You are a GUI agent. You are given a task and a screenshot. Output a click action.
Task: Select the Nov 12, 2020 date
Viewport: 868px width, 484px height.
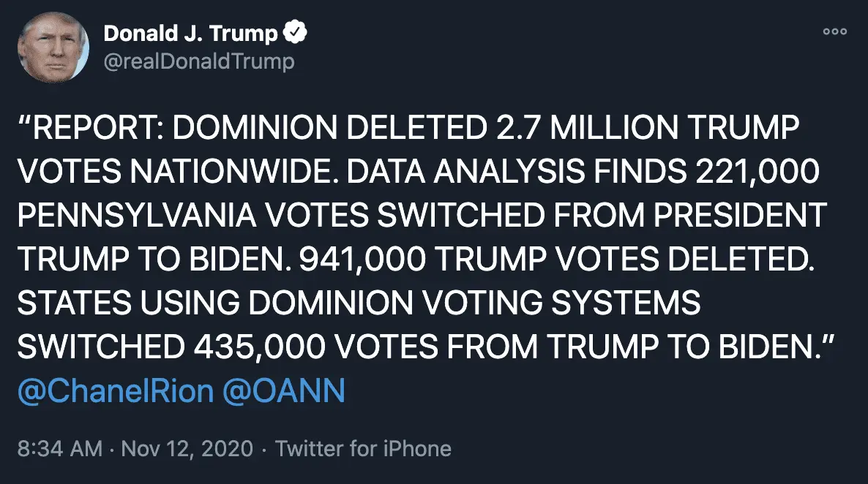point(187,448)
